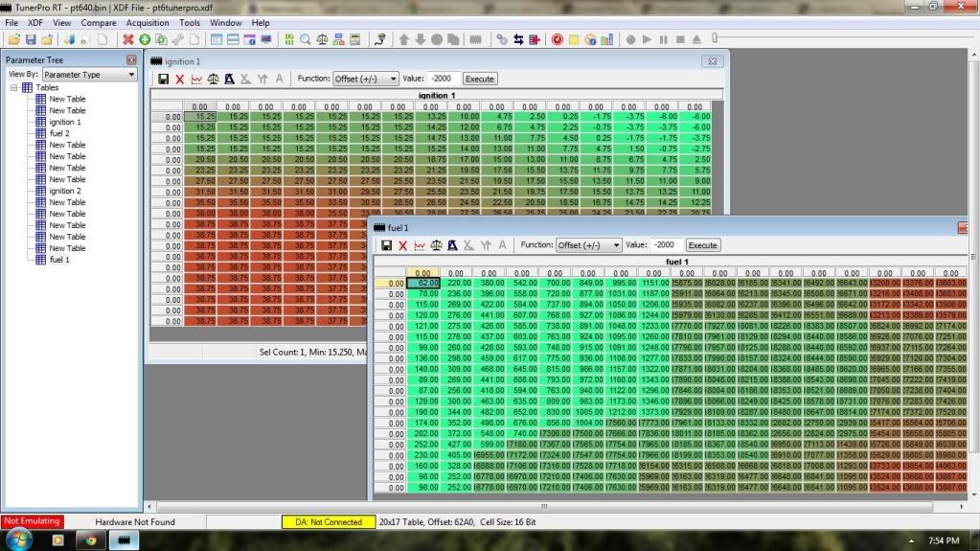Open the Tools menu

190,22
